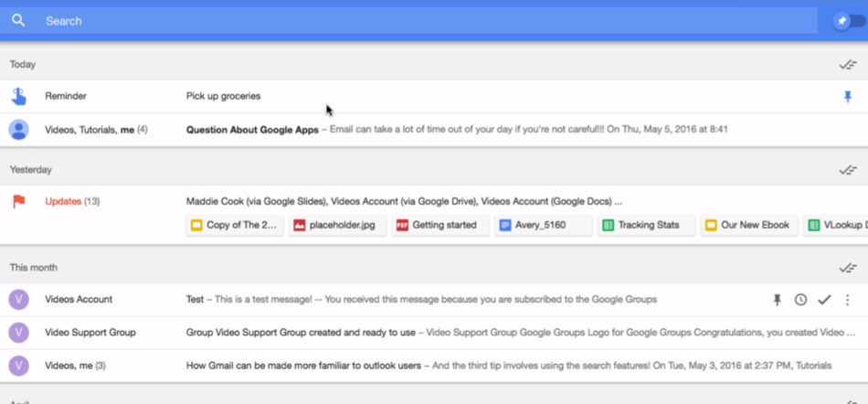Open Our New Ebook slides attachment
Image resolution: width=868 pixels, height=404 pixels.
point(749,225)
